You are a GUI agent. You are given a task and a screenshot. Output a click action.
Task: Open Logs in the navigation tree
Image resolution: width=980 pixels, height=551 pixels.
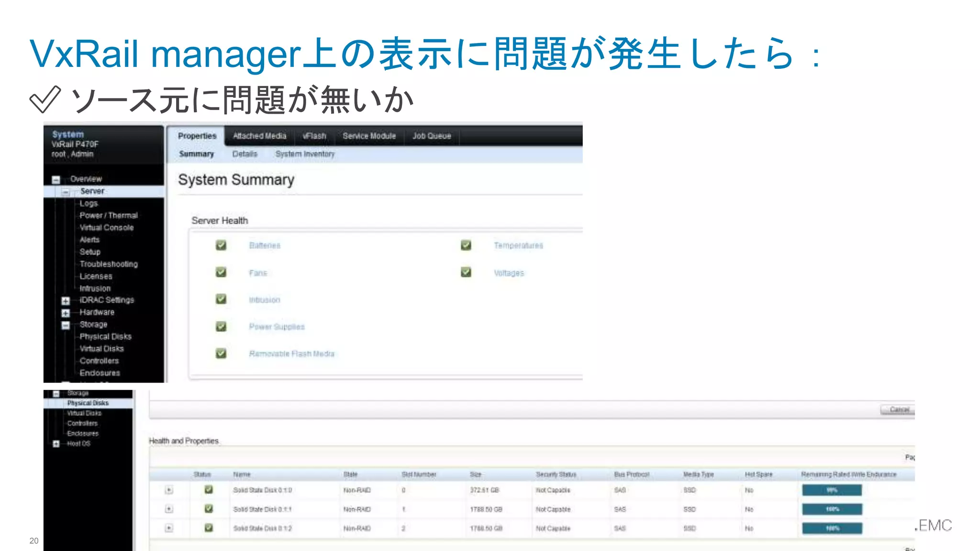pyautogui.click(x=89, y=203)
